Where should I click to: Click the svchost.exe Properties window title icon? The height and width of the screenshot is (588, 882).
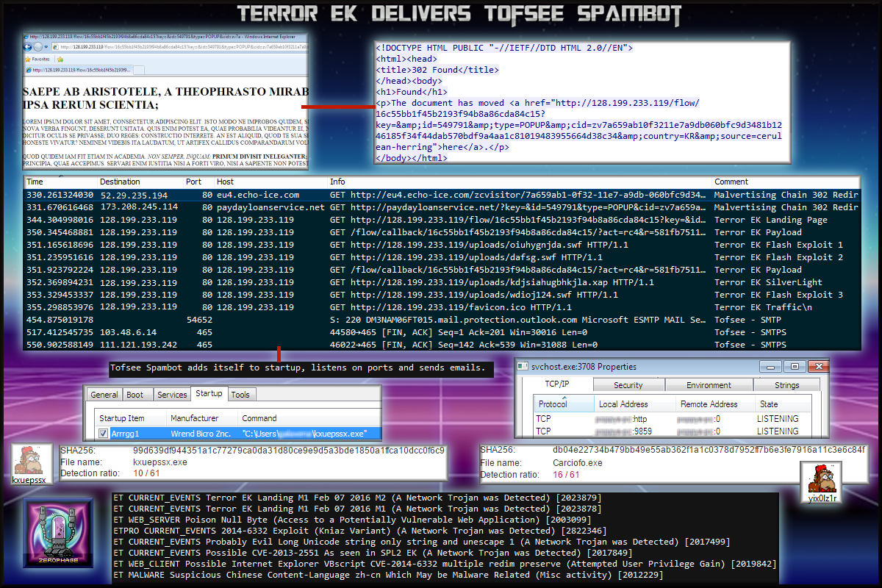click(523, 367)
